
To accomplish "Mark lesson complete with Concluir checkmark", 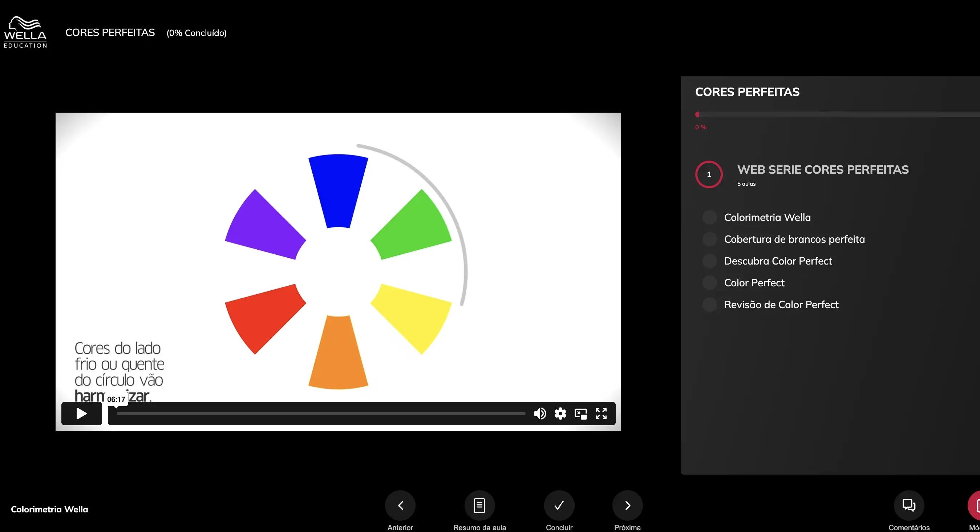I will (x=559, y=505).
